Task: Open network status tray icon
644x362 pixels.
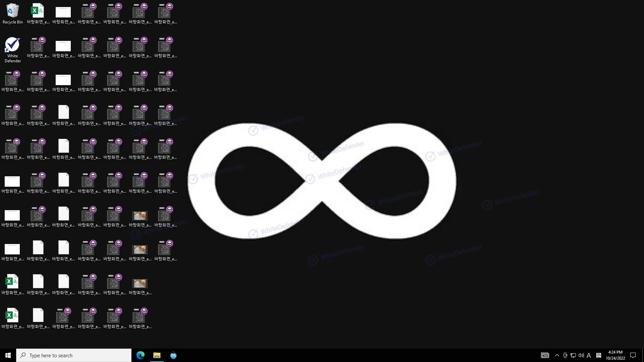Action: (573, 355)
